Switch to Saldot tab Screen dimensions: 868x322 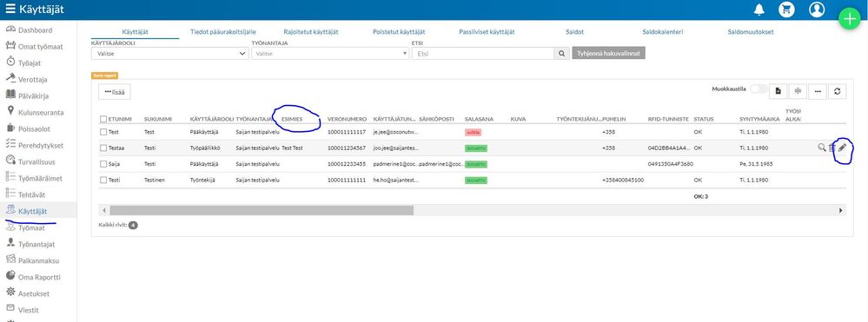coord(574,32)
